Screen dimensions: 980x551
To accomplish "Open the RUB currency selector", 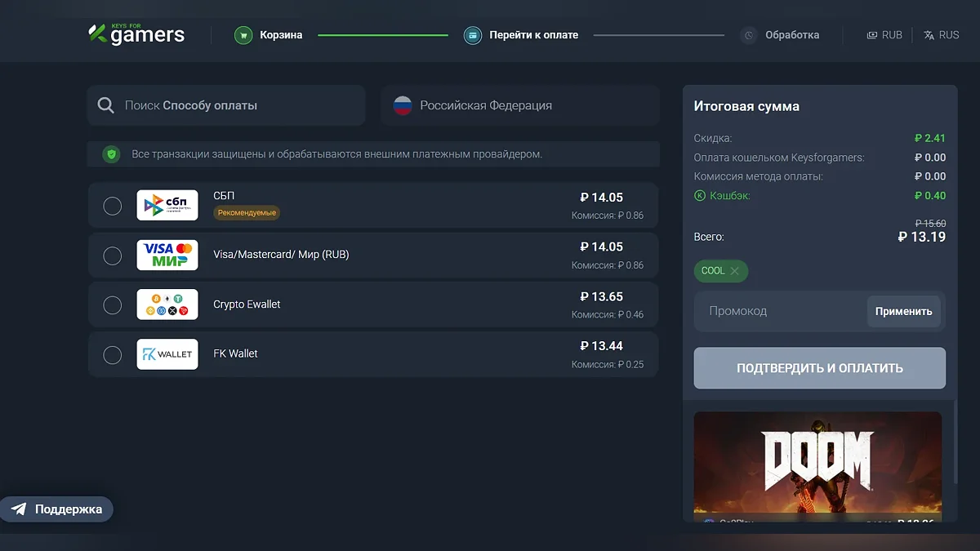I will tap(884, 35).
